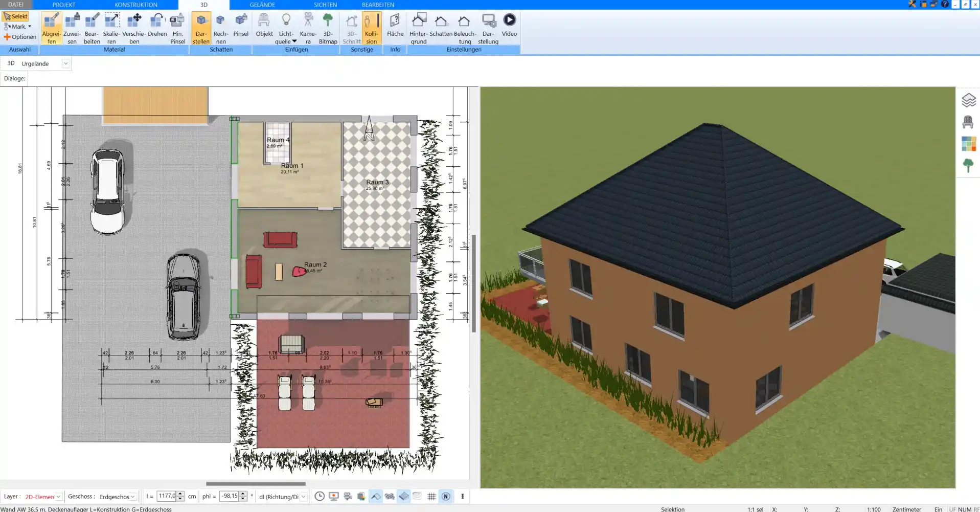Click the Dialoge bar
The image size is (980, 512).
[x=14, y=78]
